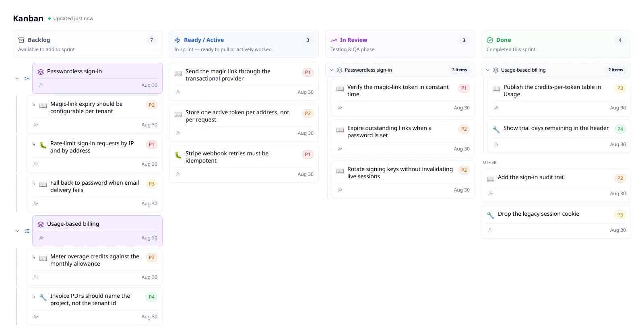Screen dimensions: 644x334
Task: Click the 'Aug 30' date on Add the sign-in audit trail
Action: (618, 194)
